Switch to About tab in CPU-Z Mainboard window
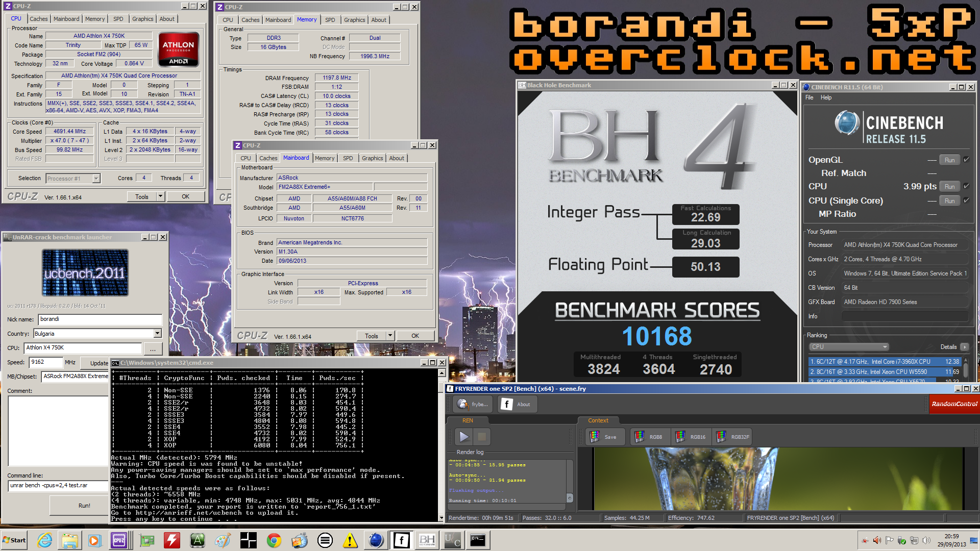 (397, 158)
